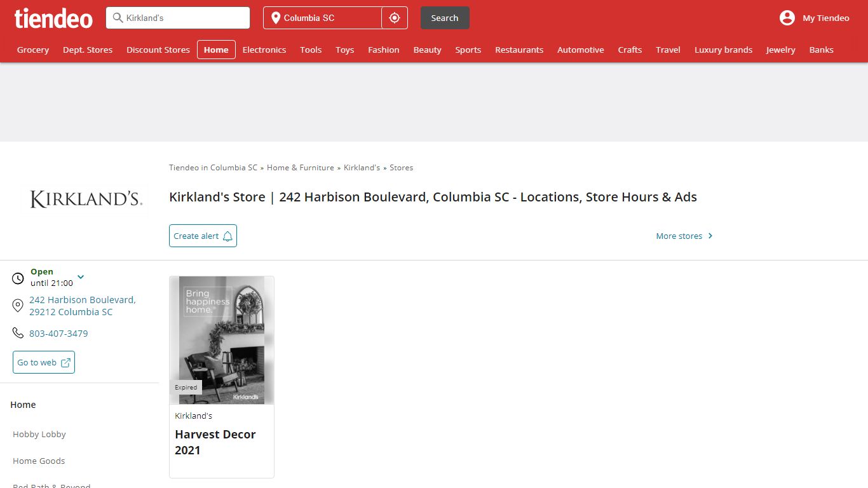Click the Open until 21:00 status text
The width and height of the screenshot is (868, 488).
coord(51,277)
